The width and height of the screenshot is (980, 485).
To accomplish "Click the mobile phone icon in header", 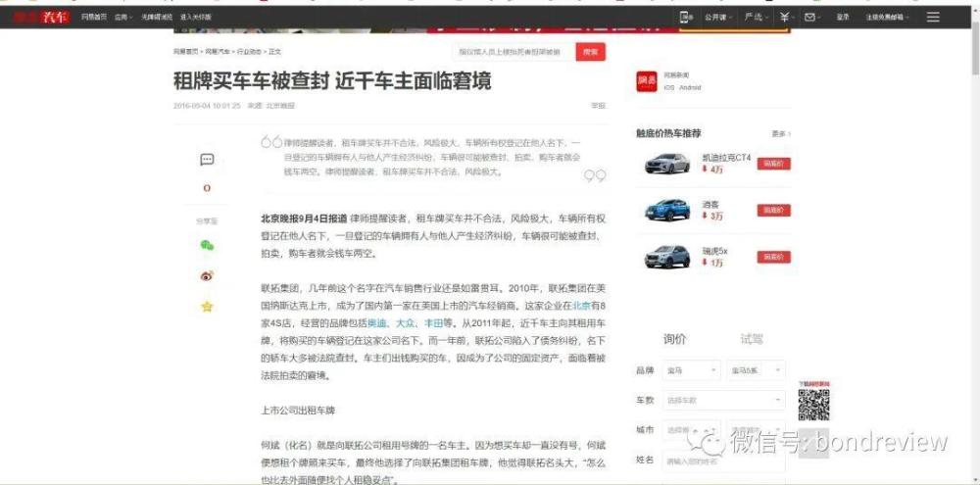I will tap(686, 17).
